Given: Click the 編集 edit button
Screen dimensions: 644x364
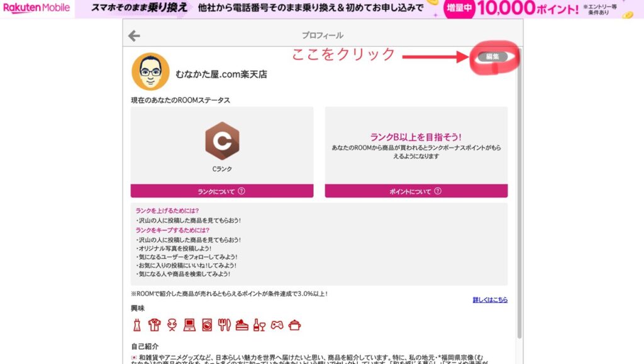Looking at the screenshot, I should (x=492, y=57).
